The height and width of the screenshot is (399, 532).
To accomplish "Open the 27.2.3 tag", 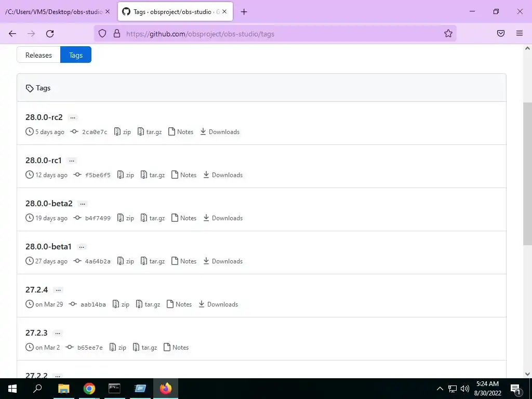I will (x=37, y=332).
